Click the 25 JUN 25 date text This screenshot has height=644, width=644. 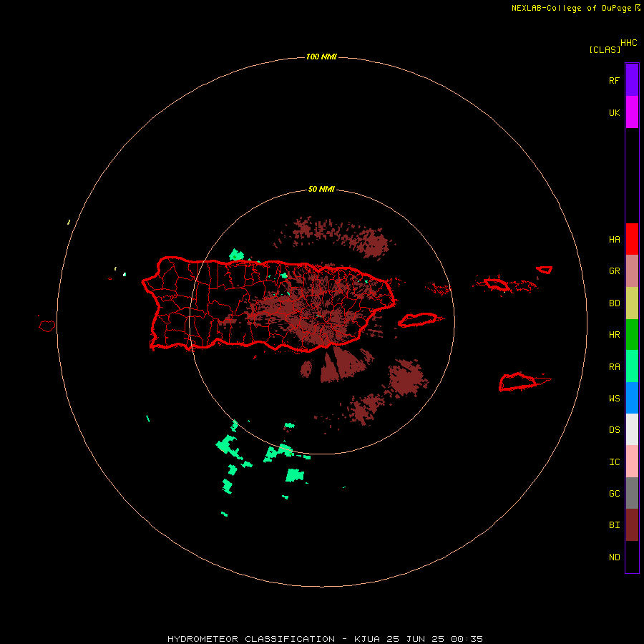(x=415, y=639)
